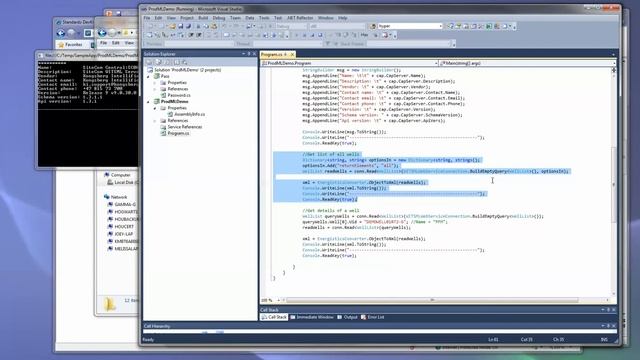Open the Team menu
This screenshot has width=640, height=360.
[235, 18]
